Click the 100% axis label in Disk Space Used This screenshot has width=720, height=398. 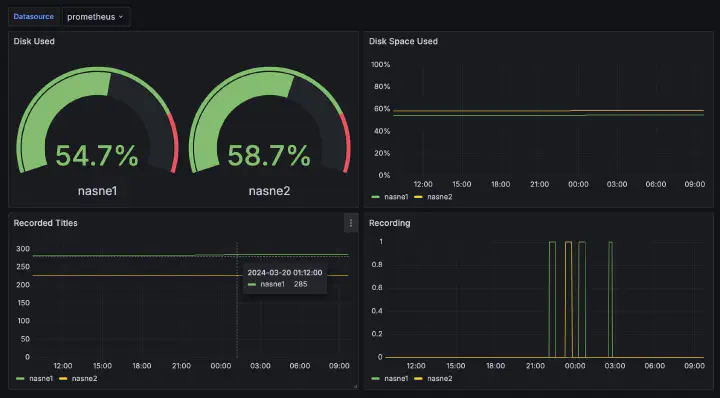(x=381, y=65)
